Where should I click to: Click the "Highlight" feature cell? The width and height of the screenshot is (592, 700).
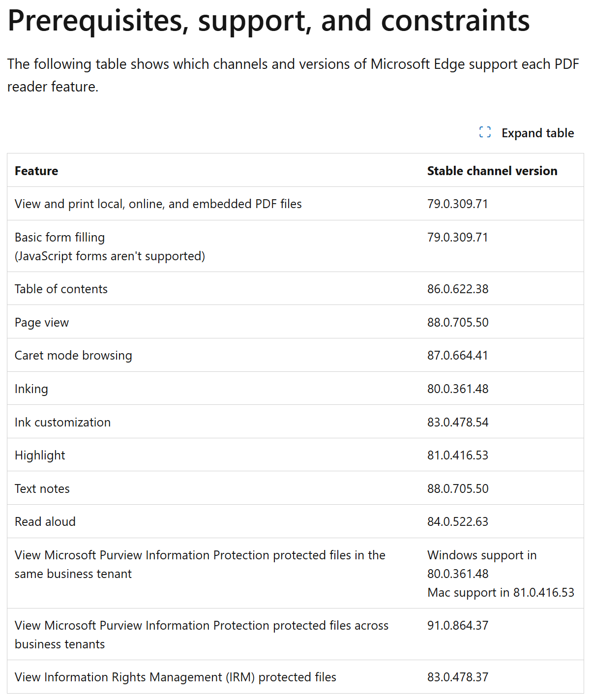(40, 456)
